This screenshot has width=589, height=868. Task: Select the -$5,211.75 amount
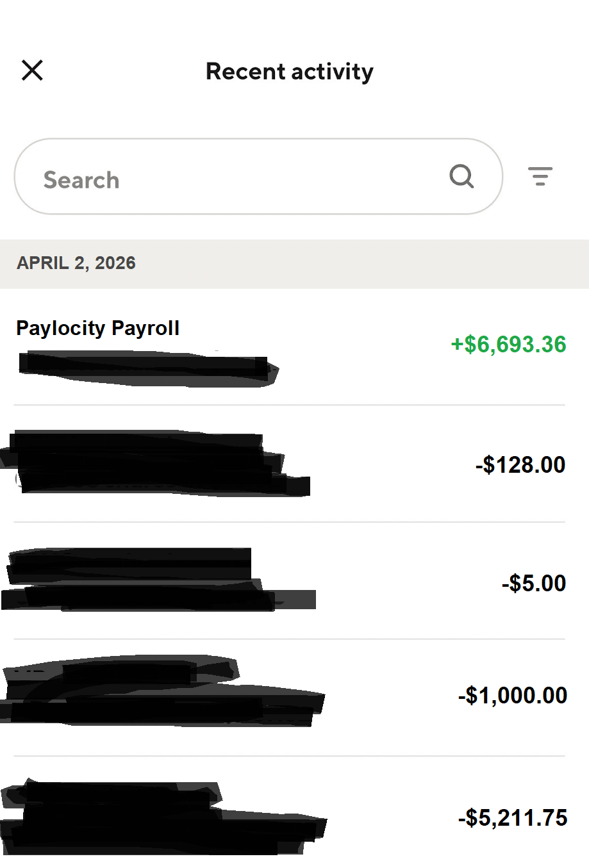512,817
